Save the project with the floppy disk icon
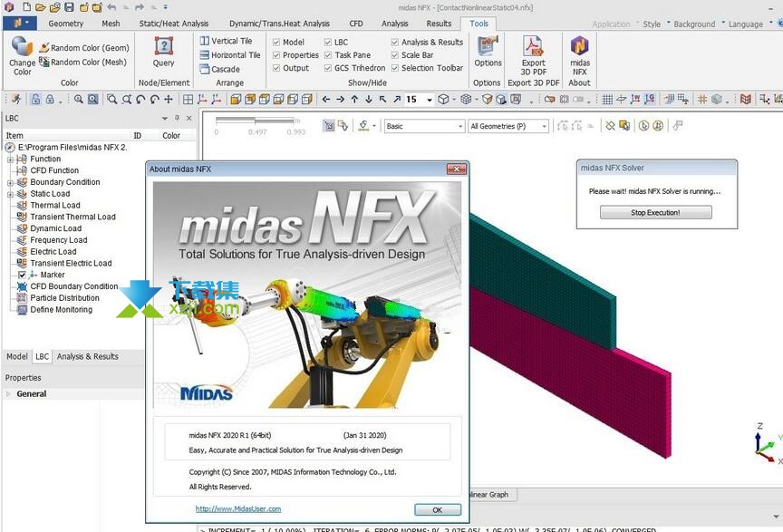 click(x=70, y=7)
